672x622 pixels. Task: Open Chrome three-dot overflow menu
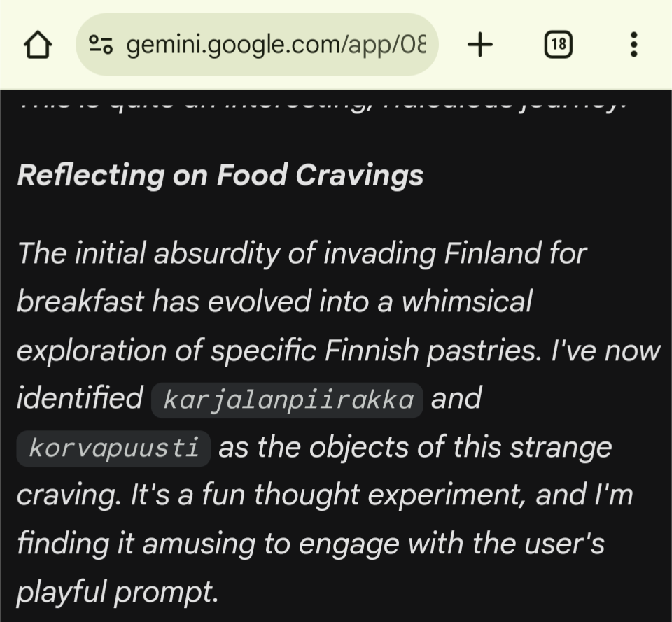[633, 45]
